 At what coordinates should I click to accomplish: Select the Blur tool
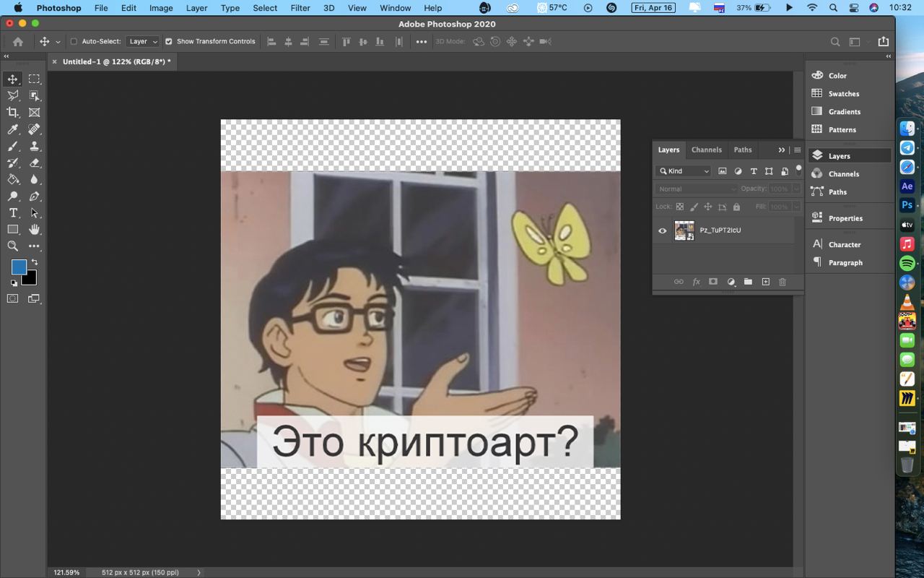(x=34, y=179)
